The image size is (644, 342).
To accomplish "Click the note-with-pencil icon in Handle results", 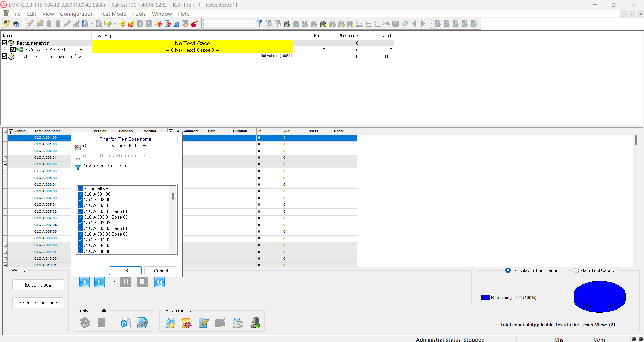I will pyautogui.click(x=203, y=323).
